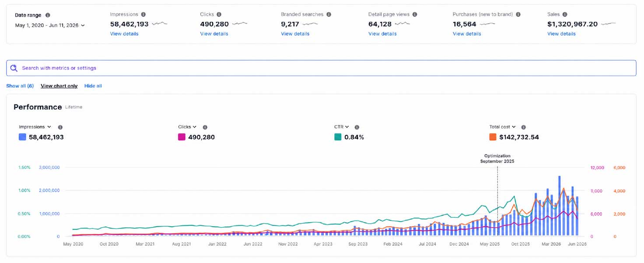The width and height of the screenshot is (644, 263).
Task: Click the Clicks sparkline trend icon
Action: [239, 24]
